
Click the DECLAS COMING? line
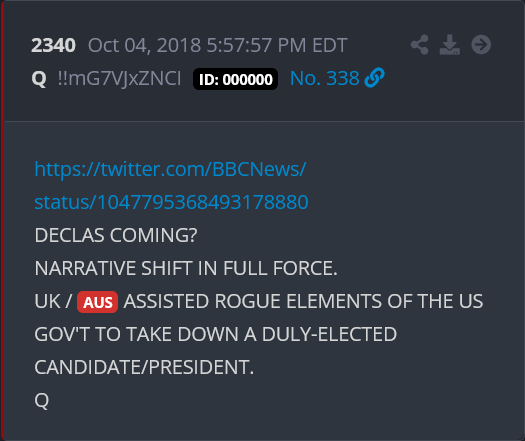pyautogui.click(x=116, y=235)
